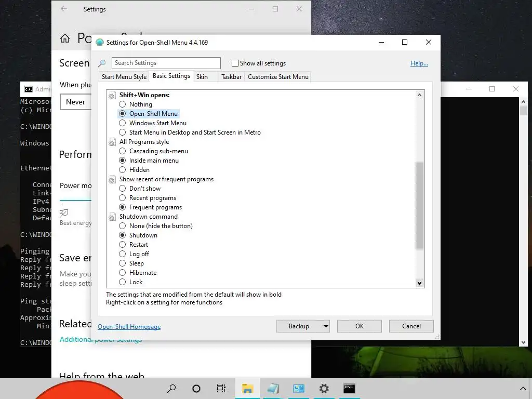Open Task View icon in taskbar
The width and height of the screenshot is (532, 399).
coord(221,389)
